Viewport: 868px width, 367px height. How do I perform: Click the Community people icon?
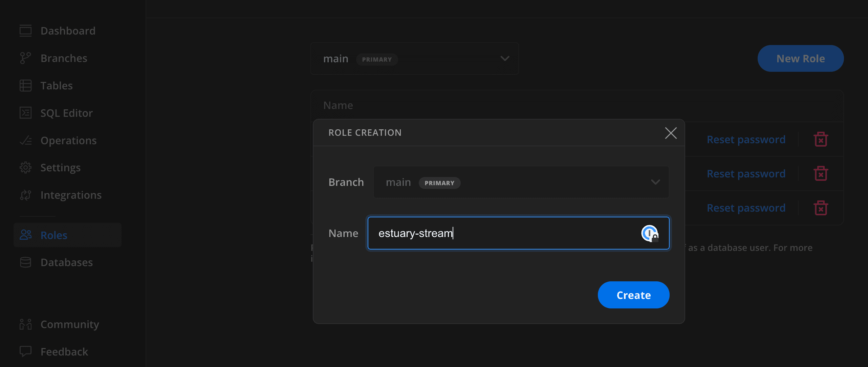(x=25, y=324)
